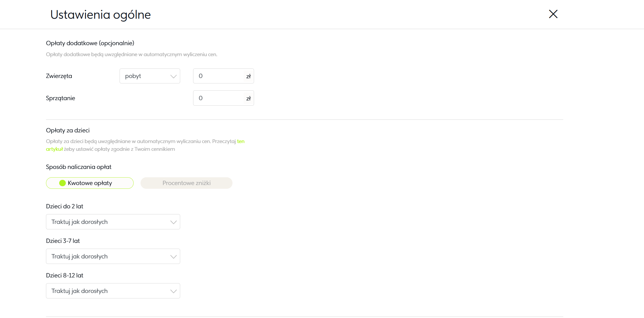Screen dimensions: 644x318
Task: Click the green dot in Kwotowe opłaty
Action: click(62, 183)
